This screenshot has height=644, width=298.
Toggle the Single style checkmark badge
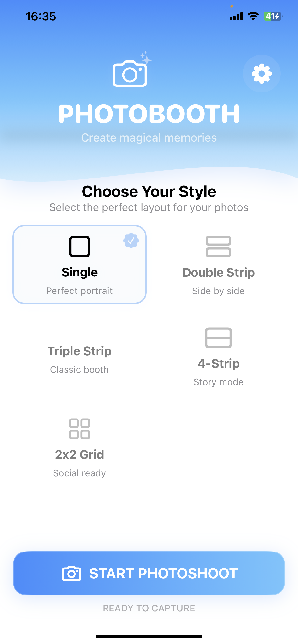tap(131, 241)
